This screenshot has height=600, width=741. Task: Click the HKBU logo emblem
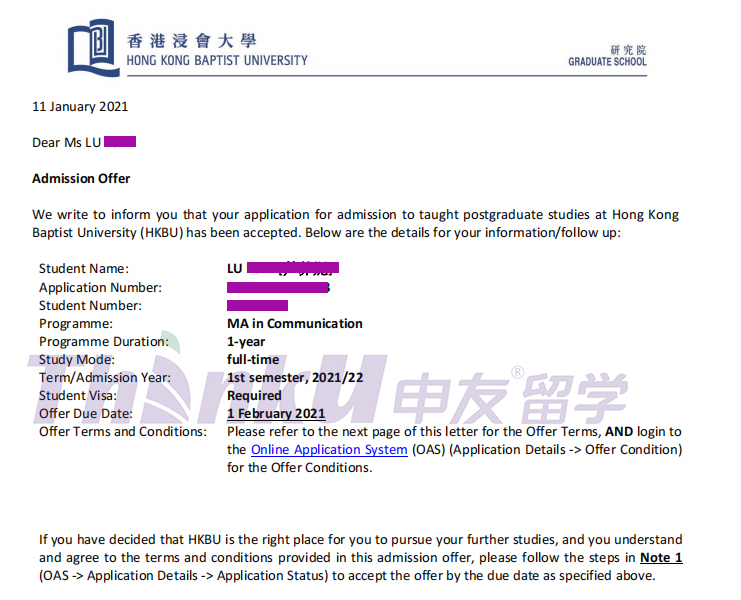pyautogui.click(x=94, y=48)
